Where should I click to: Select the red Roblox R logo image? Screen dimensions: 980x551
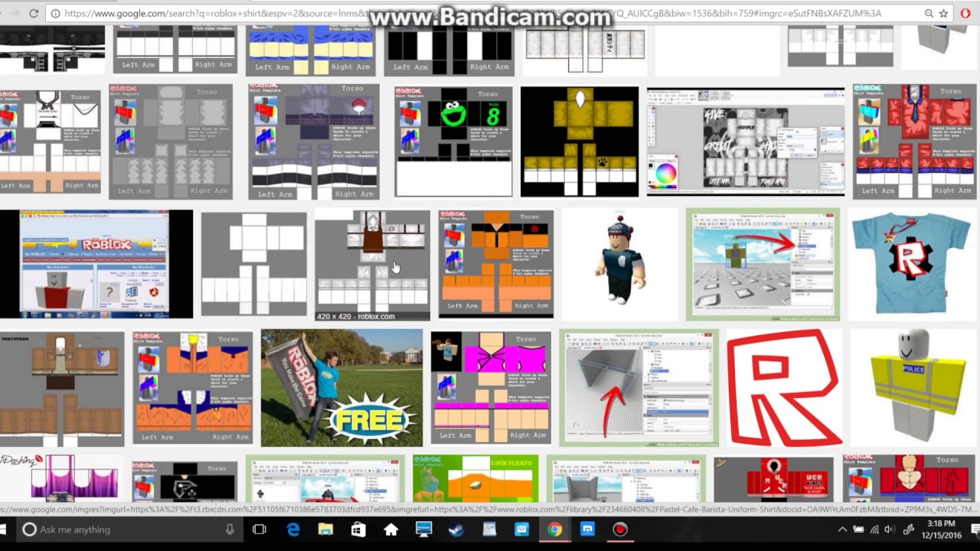[x=784, y=387]
